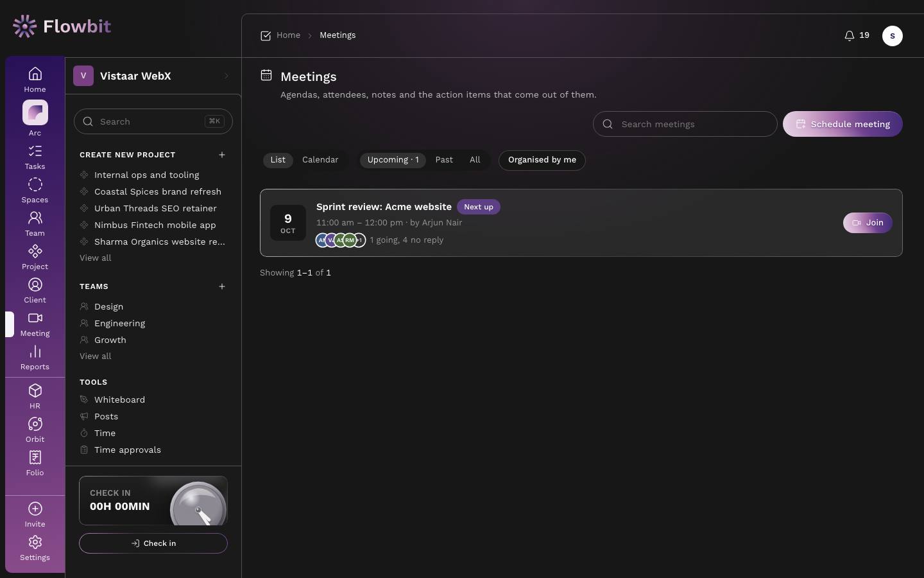Click the Flowbit logo
The width and height of the screenshot is (924, 578).
[62, 26]
